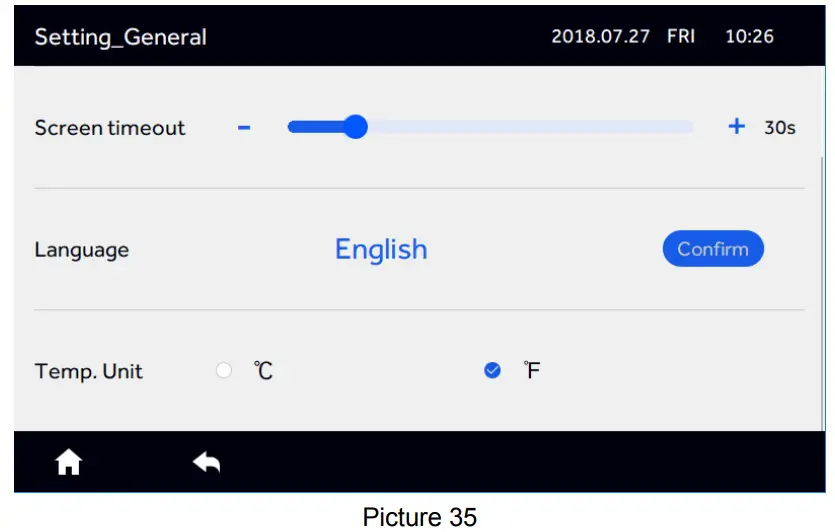Screen dimensions: 835x532
Task: Click the 30s timeout value
Action: click(780, 128)
